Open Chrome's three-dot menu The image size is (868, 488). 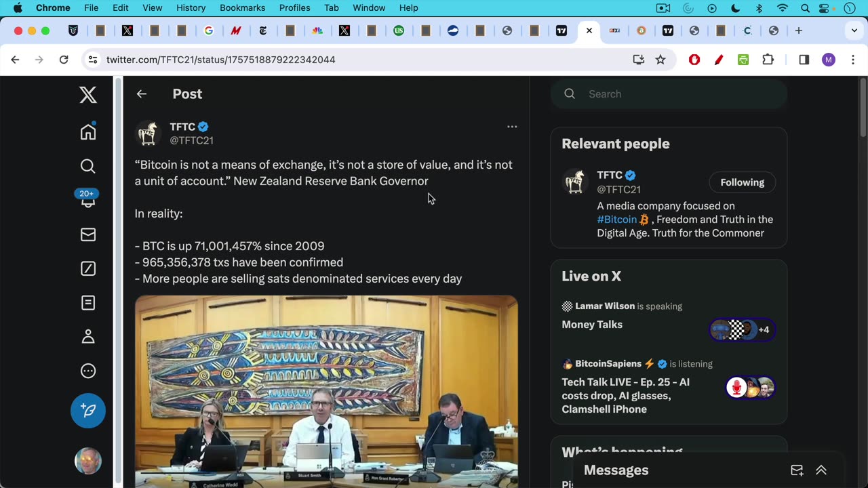tap(853, 60)
